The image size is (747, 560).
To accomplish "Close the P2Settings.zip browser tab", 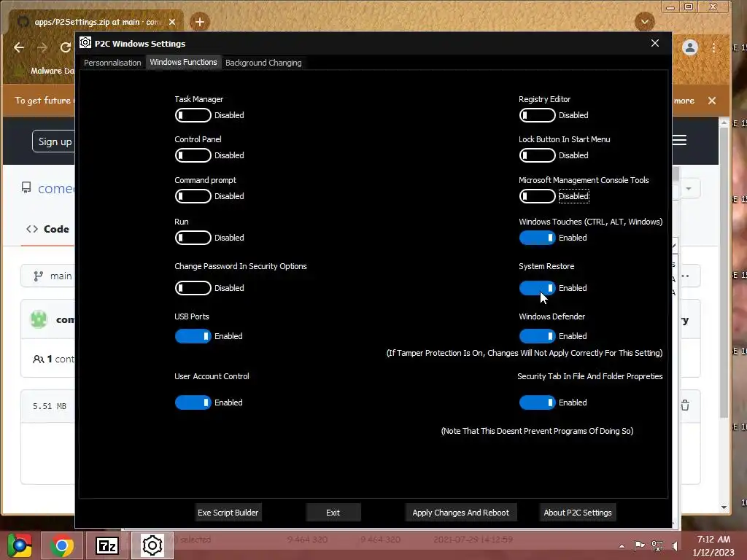I will pos(172,22).
